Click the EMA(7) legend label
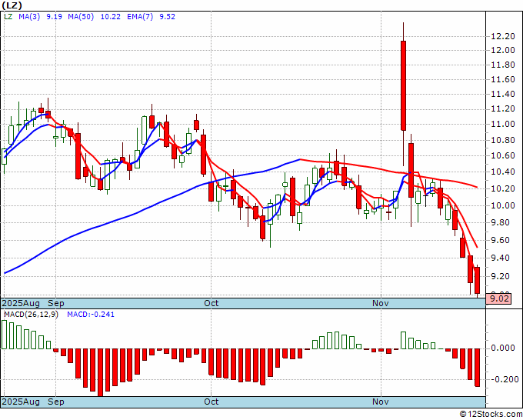Screen dimensions: 523x420 click(140, 17)
